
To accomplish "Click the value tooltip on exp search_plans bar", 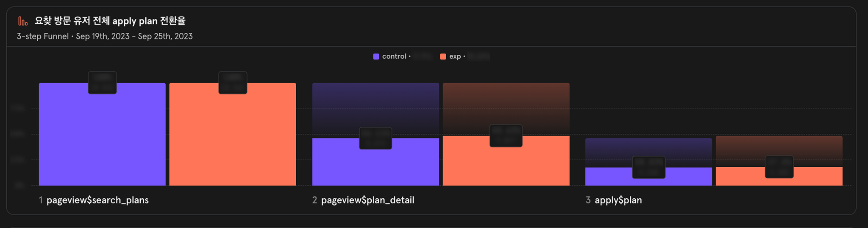I will click(233, 83).
